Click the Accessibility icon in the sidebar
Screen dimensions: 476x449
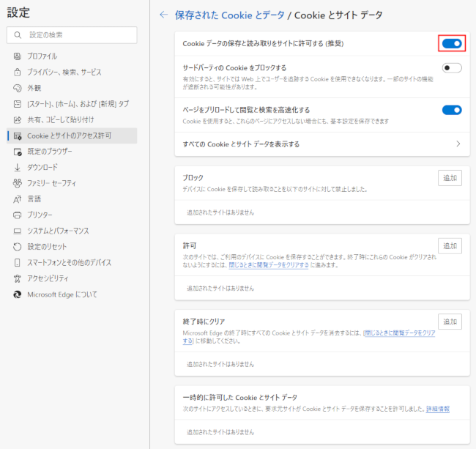18,278
